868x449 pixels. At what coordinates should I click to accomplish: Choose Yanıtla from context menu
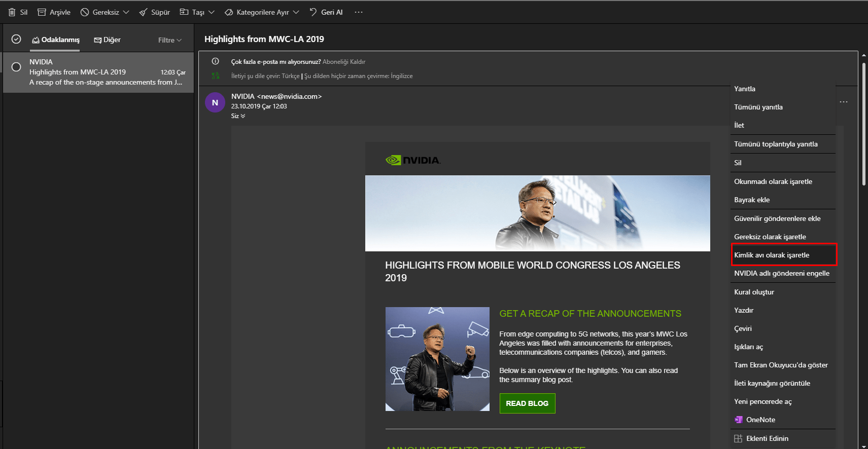(x=783, y=89)
